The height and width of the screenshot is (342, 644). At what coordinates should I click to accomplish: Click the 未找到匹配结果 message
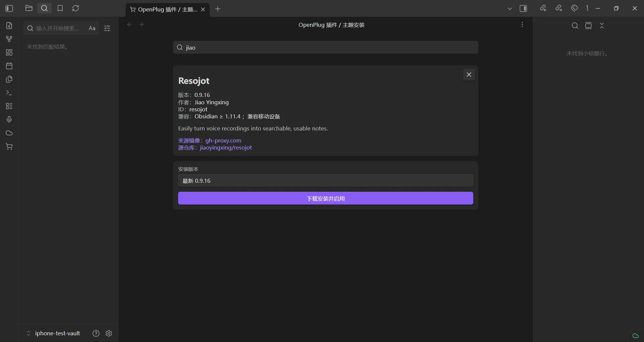pyautogui.click(x=48, y=47)
